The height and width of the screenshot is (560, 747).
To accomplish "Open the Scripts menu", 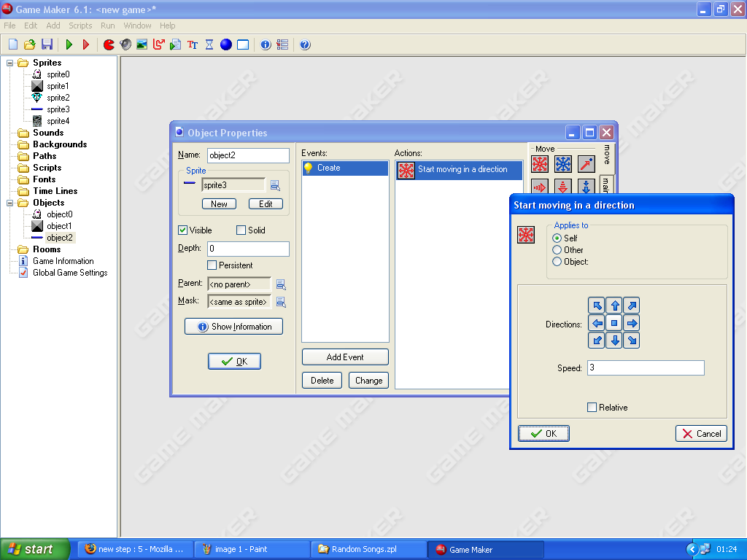I will pos(80,26).
